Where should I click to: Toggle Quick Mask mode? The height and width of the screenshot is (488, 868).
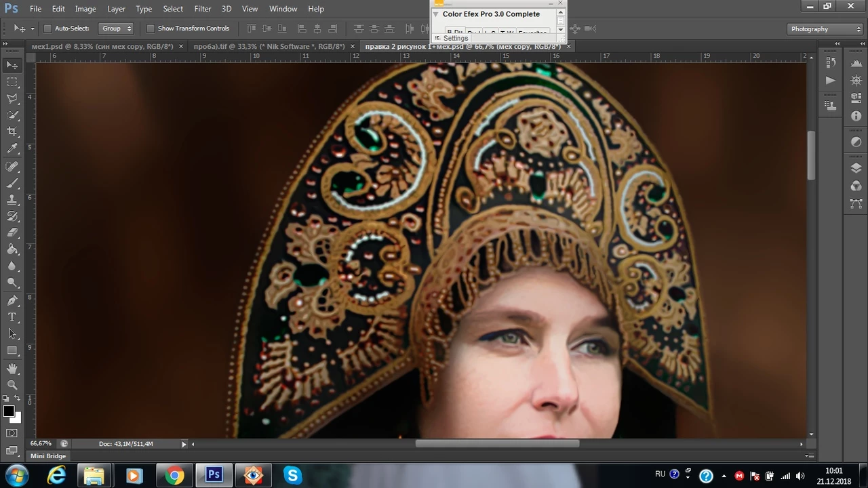[x=12, y=433]
